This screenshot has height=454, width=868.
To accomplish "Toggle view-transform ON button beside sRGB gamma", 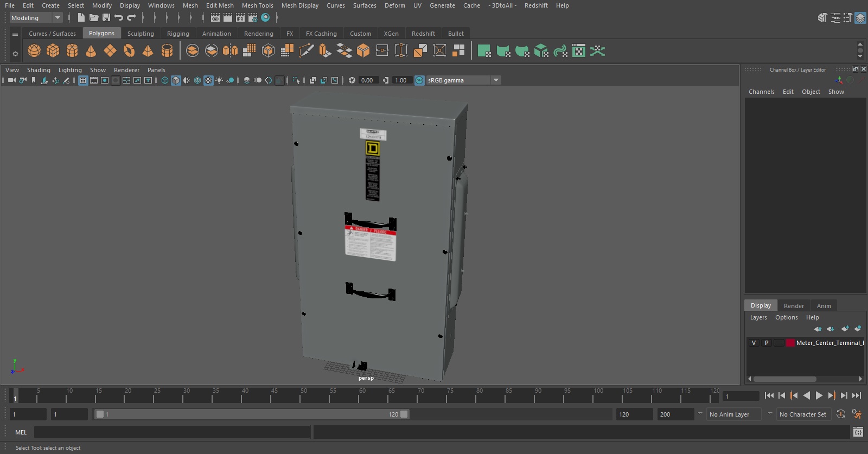I will tap(419, 80).
